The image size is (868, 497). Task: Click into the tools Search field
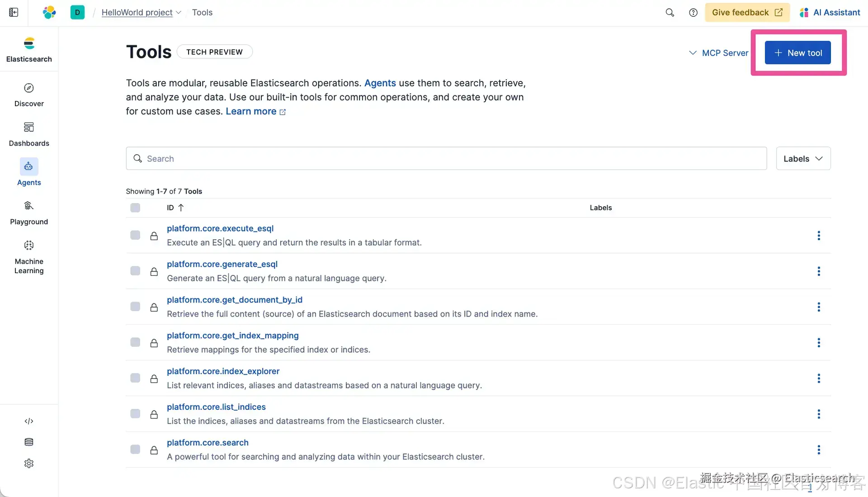pyautogui.click(x=446, y=159)
